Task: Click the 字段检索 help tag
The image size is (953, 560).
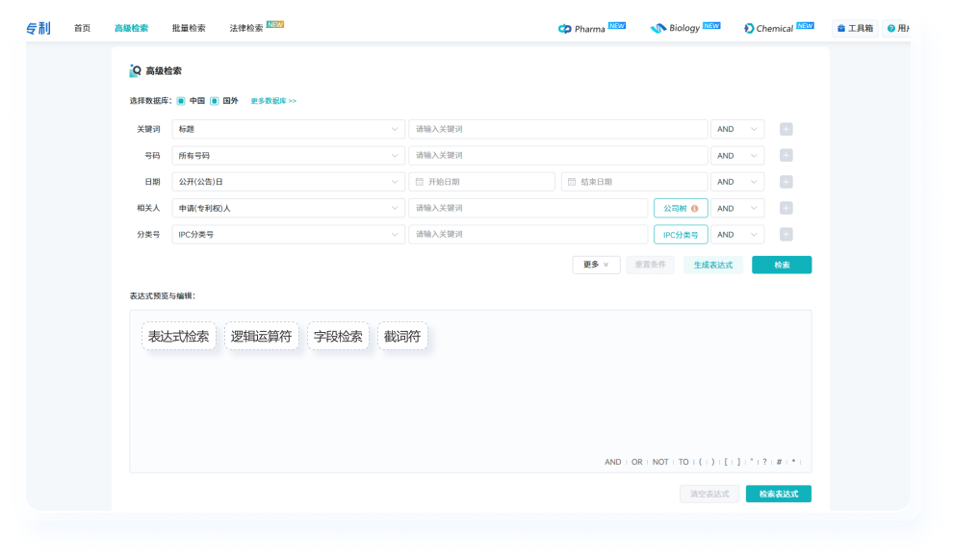Action: [x=338, y=336]
